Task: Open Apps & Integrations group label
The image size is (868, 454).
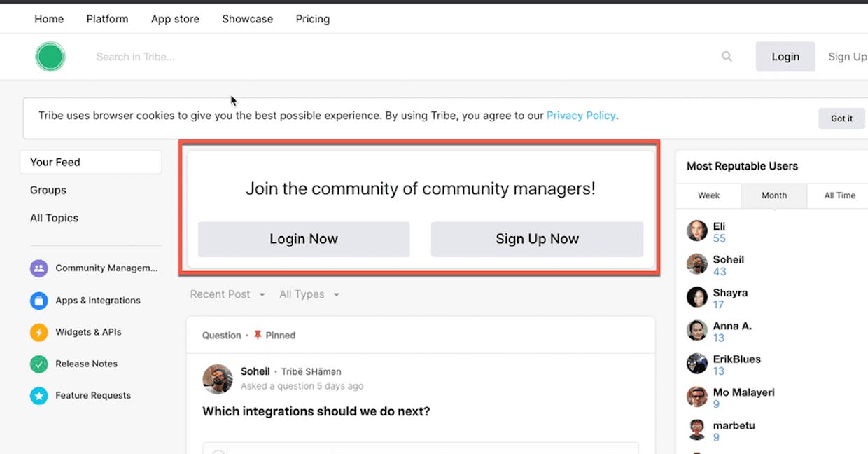Action: pyautogui.click(x=98, y=300)
